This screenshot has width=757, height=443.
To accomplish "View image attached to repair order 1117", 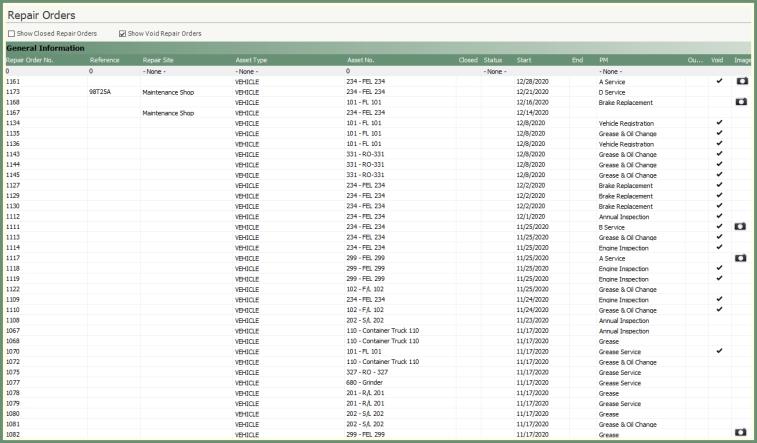I will click(741, 258).
